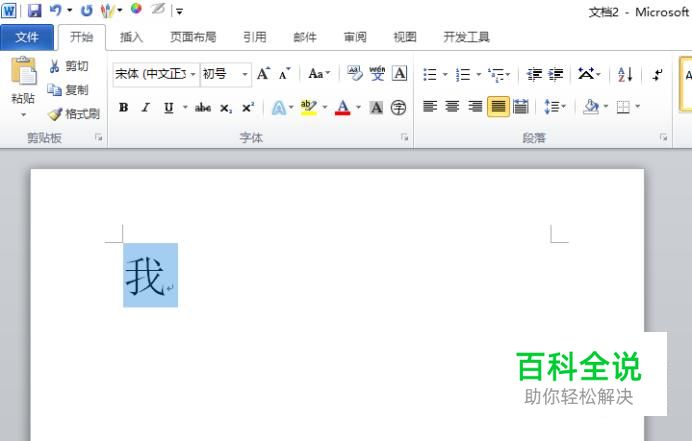
Task: Click the selected character 我 in document
Action: click(145, 277)
